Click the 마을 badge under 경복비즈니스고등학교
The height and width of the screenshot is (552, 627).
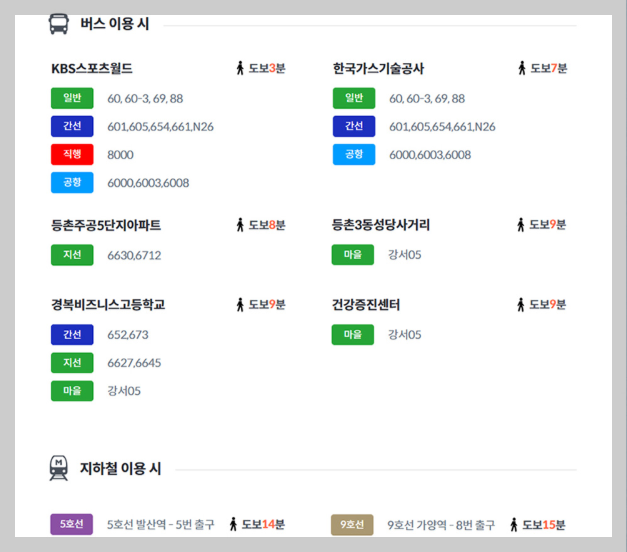click(x=72, y=391)
